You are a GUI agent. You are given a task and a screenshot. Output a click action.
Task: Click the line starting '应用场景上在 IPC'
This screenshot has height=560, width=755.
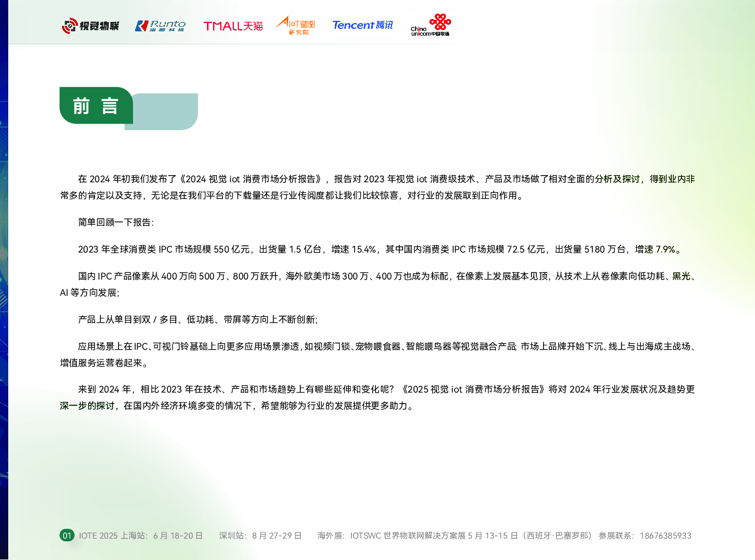(x=387, y=346)
